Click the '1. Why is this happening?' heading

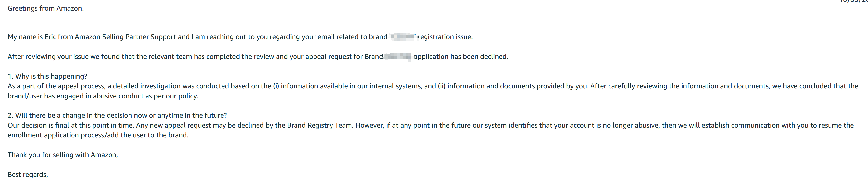(x=47, y=76)
